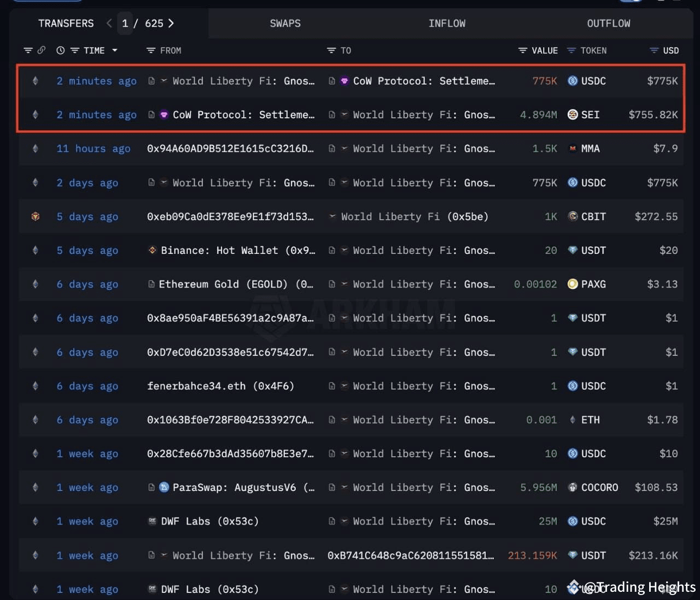Edit the current page number field
Screen dimensions: 700x600
click(x=125, y=24)
